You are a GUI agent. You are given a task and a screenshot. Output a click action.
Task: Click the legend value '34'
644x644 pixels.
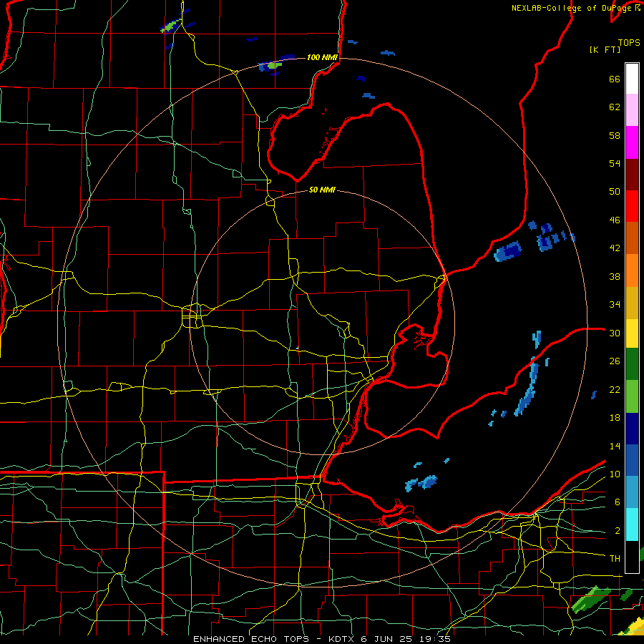pyautogui.click(x=615, y=305)
